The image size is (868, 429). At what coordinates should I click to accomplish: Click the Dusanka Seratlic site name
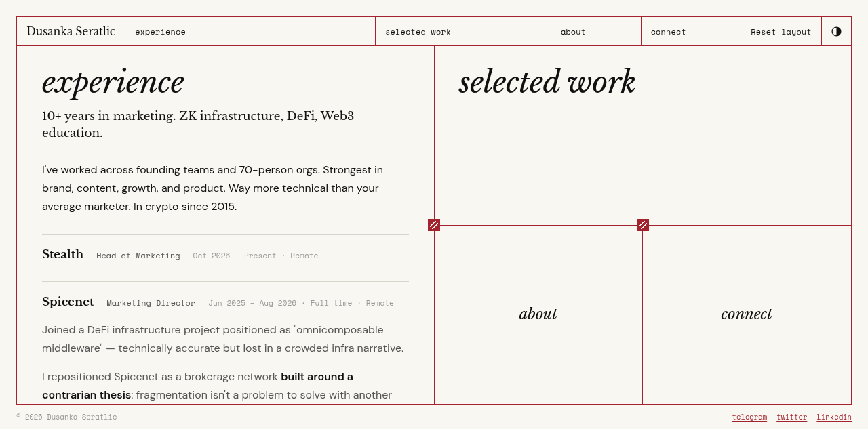71,31
